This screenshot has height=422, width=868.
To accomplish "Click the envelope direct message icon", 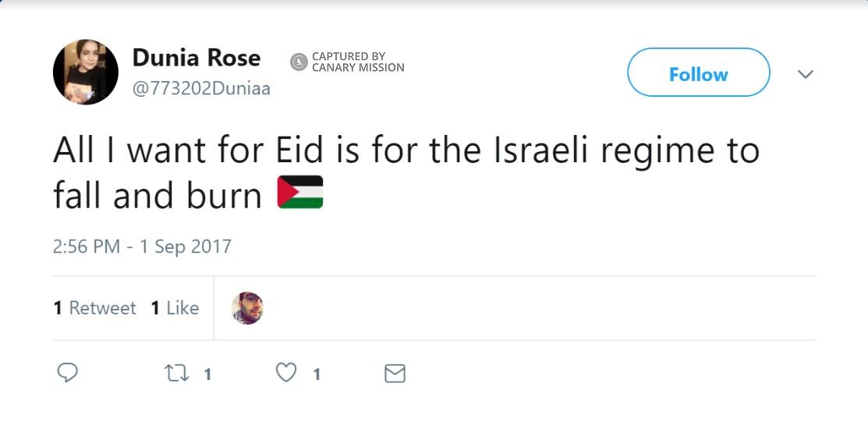I will [x=395, y=374].
